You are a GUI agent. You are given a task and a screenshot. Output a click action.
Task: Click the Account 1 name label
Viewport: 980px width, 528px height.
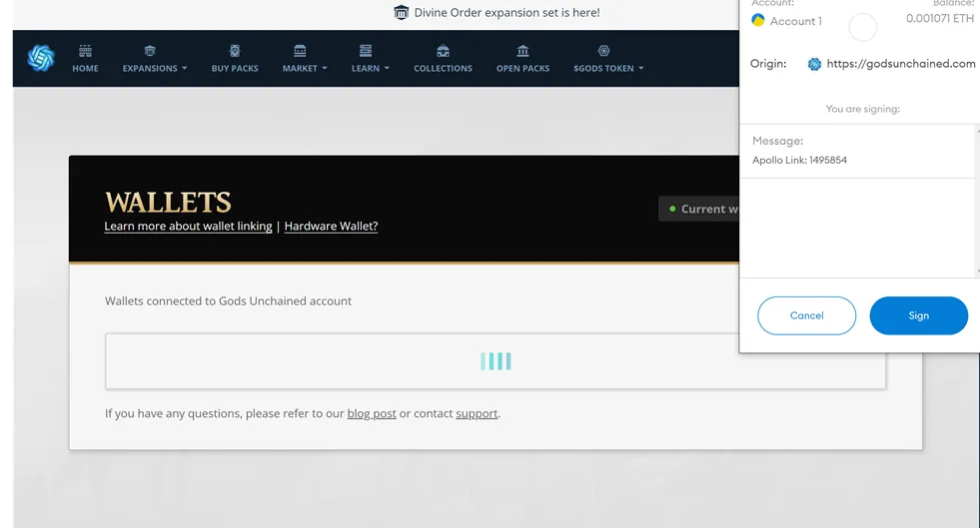pos(795,21)
